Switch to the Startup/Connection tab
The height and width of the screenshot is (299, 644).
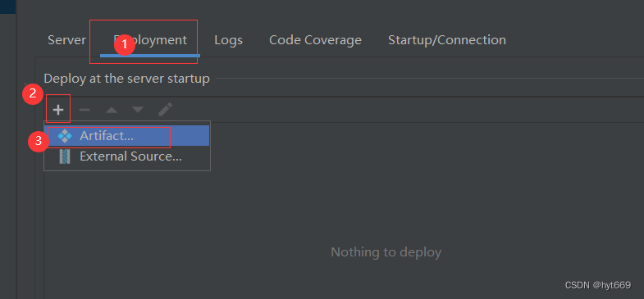point(447,40)
